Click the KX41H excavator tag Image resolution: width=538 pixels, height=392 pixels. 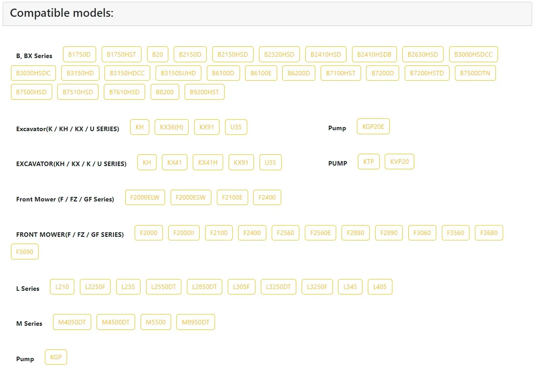[208, 162]
